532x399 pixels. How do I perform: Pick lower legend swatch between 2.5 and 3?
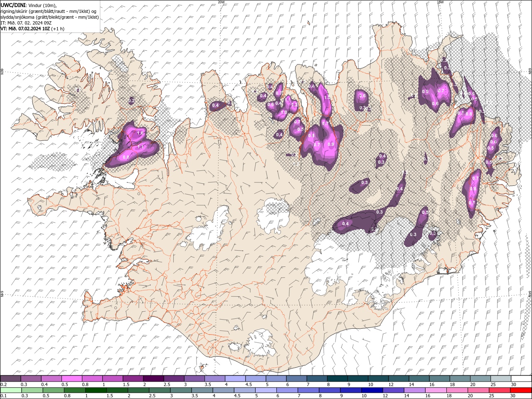[x=159, y=390]
